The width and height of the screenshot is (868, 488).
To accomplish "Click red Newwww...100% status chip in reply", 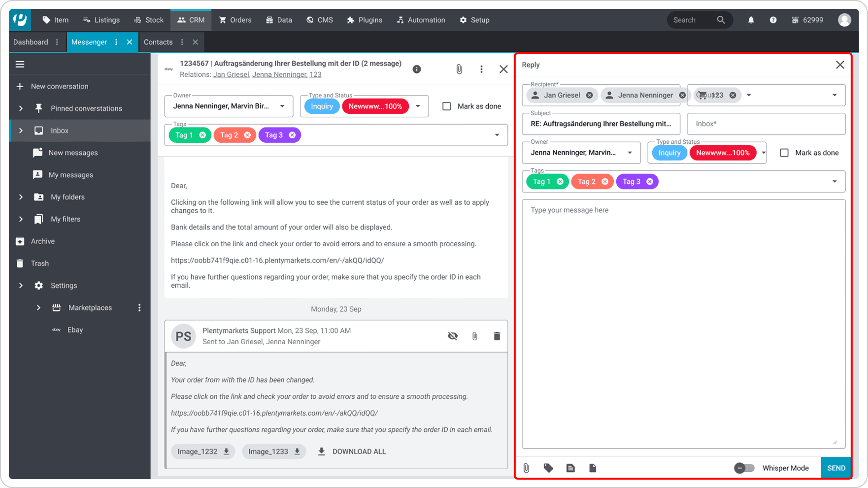I will (x=723, y=153).
